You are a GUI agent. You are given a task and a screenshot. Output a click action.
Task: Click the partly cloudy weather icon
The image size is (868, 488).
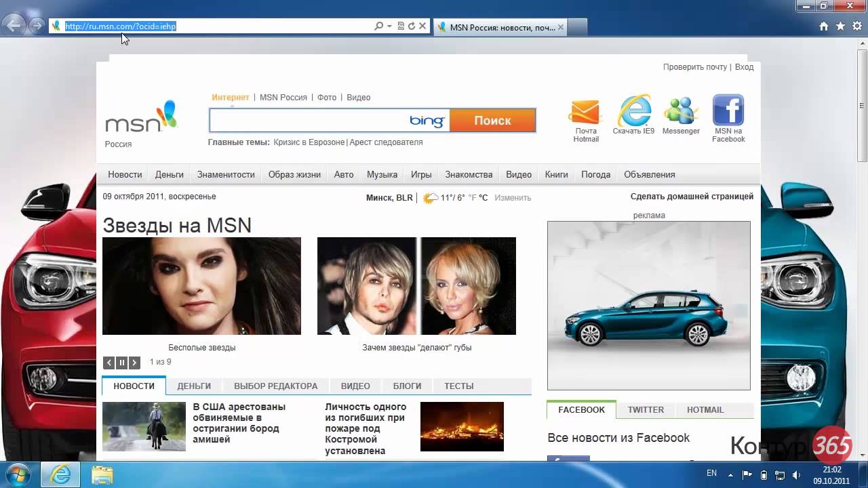tap(430, 198)
